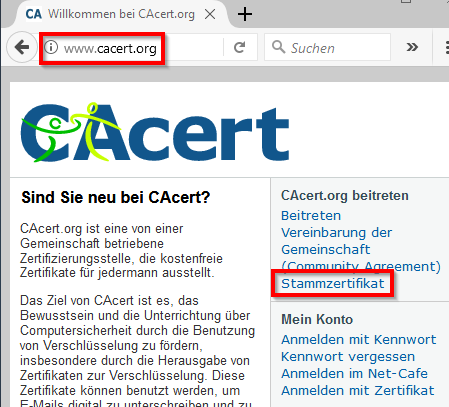449x407 pixels.
Task: Close the Willkommen bei CAcert.org tab
Action: pos(210,14)
